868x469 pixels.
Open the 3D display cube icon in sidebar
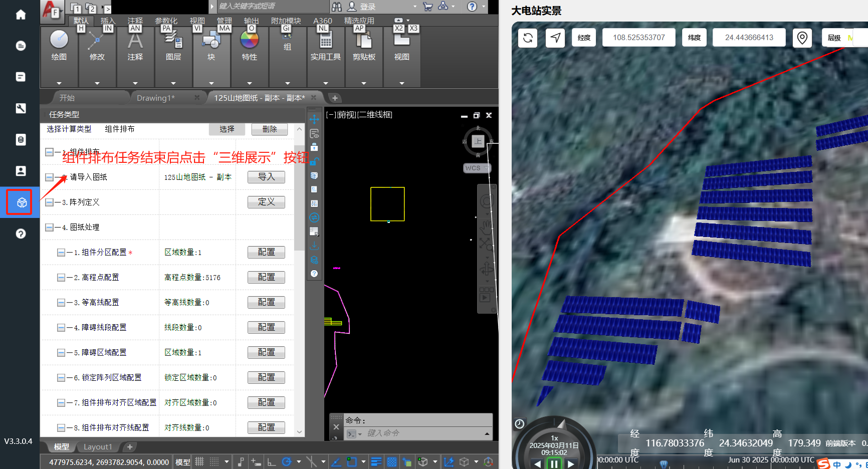coord(21,202)
